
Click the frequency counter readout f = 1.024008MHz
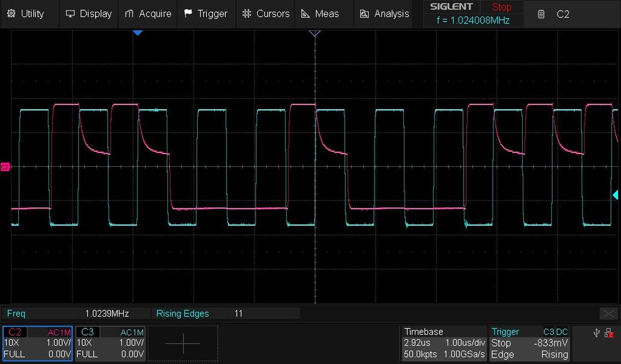coord(473,21)
